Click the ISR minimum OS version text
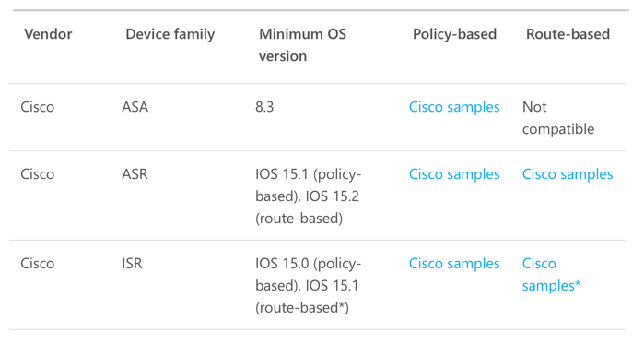This screenshot has height=344, width=644. coord(308,286)
